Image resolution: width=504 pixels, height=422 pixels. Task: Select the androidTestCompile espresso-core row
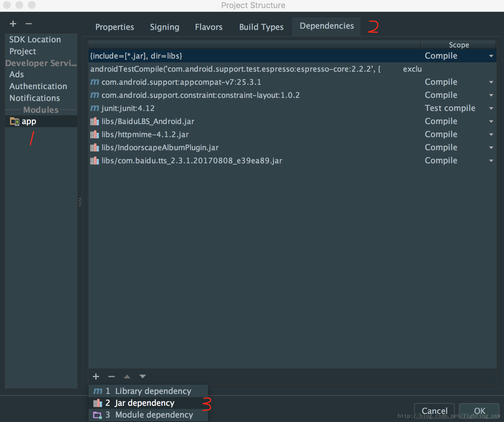tap(292, 69)
